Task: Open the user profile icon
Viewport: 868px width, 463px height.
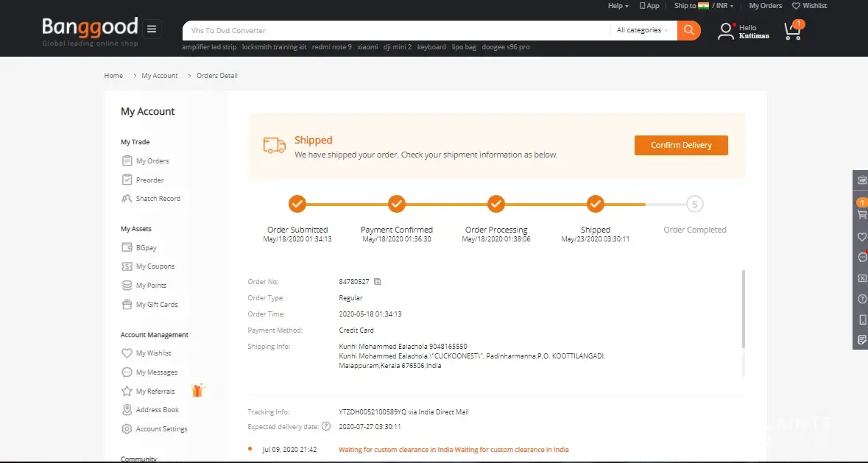Action: pos(726,31)
